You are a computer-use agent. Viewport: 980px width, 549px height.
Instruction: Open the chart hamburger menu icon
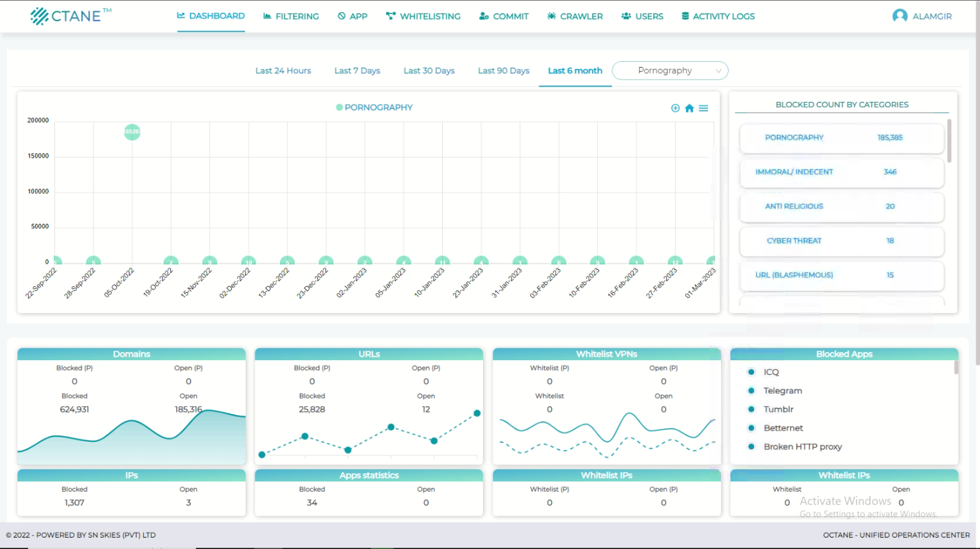pos(703,108)
